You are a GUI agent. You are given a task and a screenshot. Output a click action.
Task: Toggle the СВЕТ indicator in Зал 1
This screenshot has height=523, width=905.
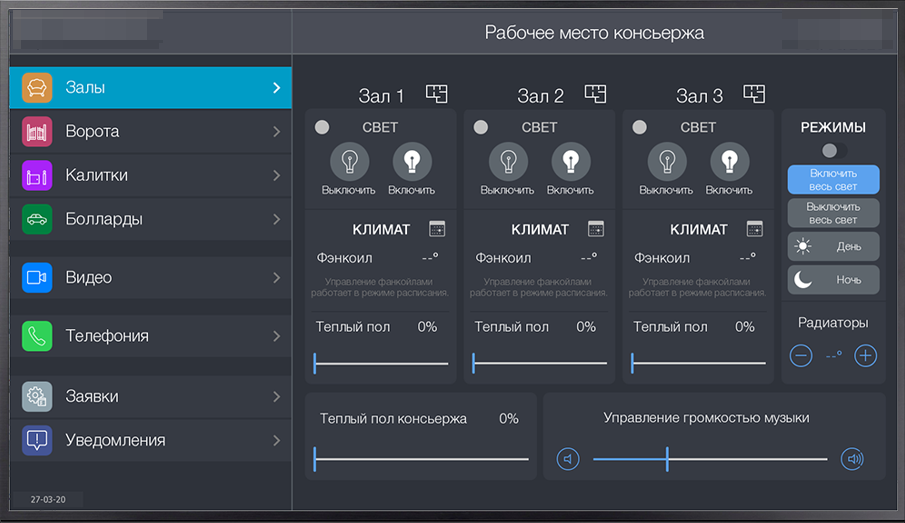click(x=322, y=127)
